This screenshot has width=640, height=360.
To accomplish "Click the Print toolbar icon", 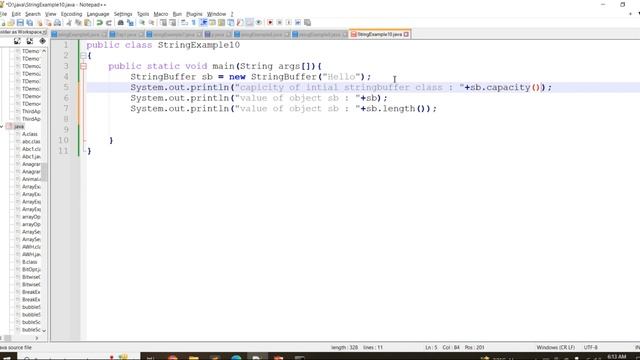I will pyautogui.click(x=58, y=23).
